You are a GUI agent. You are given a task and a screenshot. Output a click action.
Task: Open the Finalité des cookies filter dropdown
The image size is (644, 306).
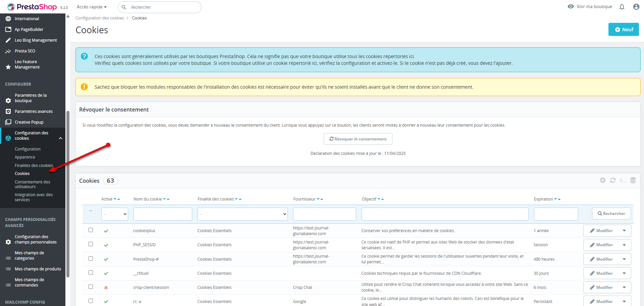coord(243,214)
